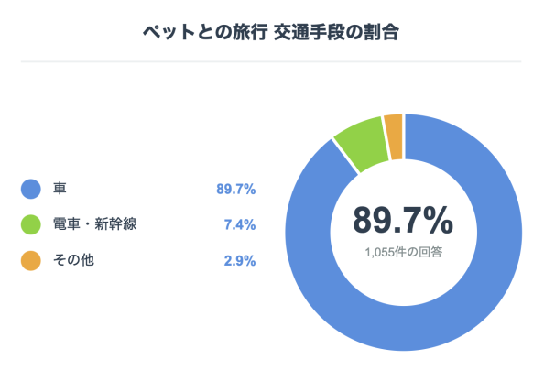Click the orange donut chart segment
The height and width of the screenshot is (392, 544).
(x=395, y=137)
